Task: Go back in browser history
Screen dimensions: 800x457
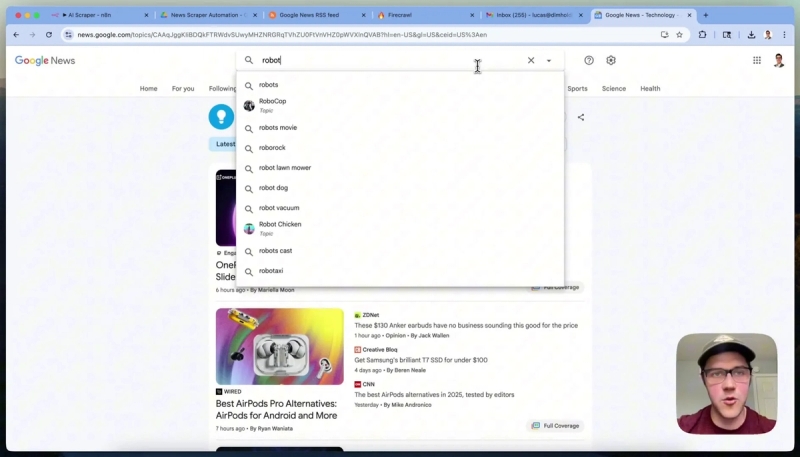Action: click(x=16, y=35)
